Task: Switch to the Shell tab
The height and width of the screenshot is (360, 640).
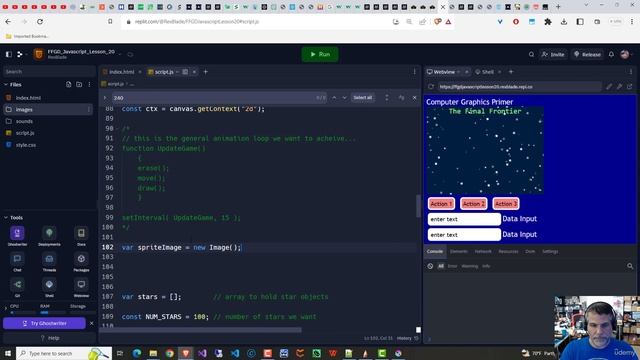Action: [487, 72]
